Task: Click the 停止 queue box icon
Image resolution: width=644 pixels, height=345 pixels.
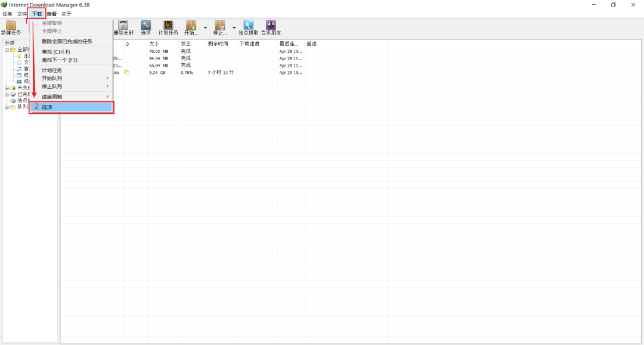Action: [220, 25]
